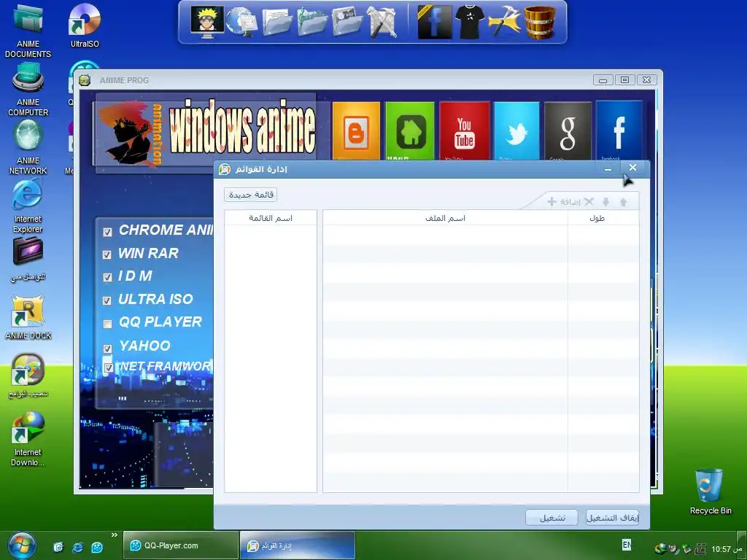The width and height of the screenshot is (747, 560).
Task: Launch the Facebook icon in the top dock
Action: (x=435, y=22)
